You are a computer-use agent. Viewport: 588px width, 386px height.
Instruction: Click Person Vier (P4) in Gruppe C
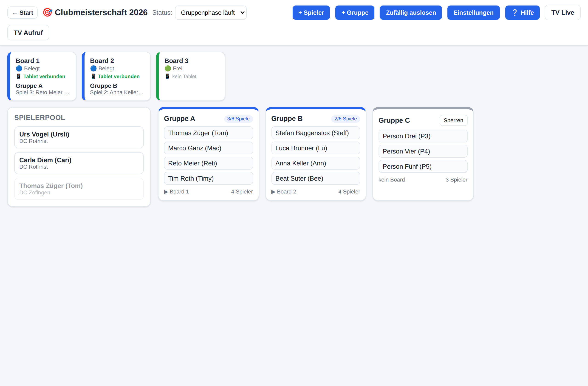423,151
